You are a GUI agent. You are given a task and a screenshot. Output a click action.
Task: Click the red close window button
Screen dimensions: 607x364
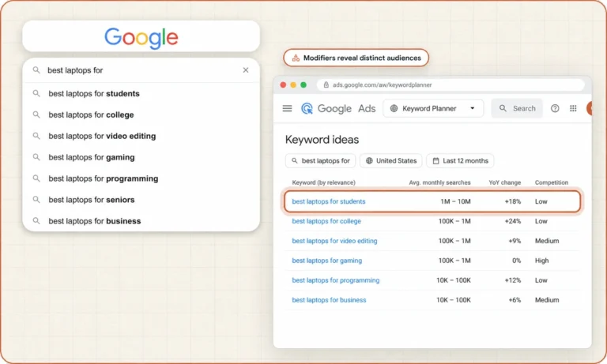point(284,85)
